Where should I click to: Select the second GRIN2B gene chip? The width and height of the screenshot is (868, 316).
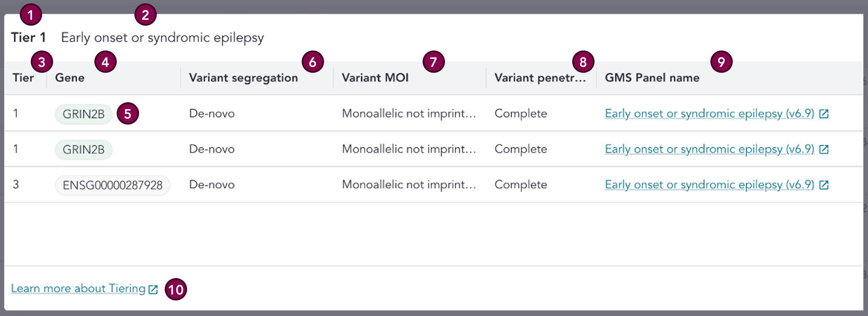click(83, 150)
